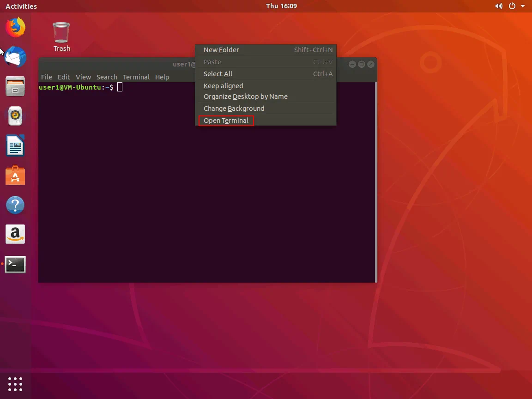Click the Amazon dock icon
The image size is (532, 399).
coord(15,235)
